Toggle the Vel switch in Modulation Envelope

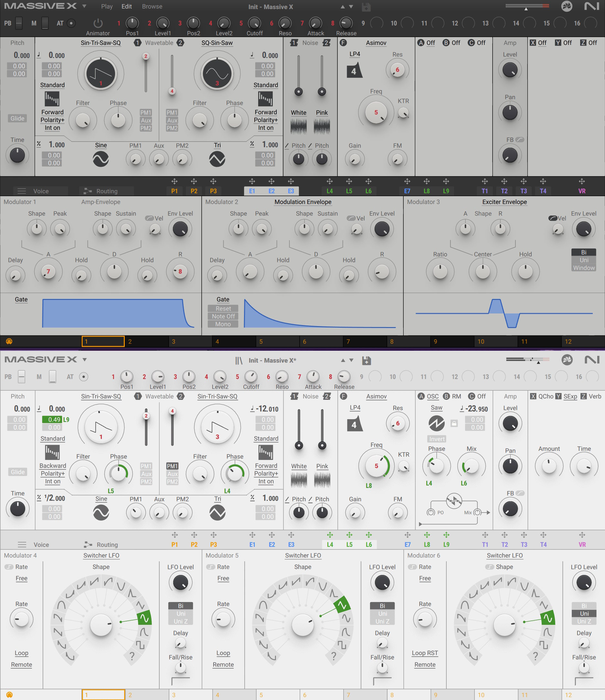coord(351,218)
